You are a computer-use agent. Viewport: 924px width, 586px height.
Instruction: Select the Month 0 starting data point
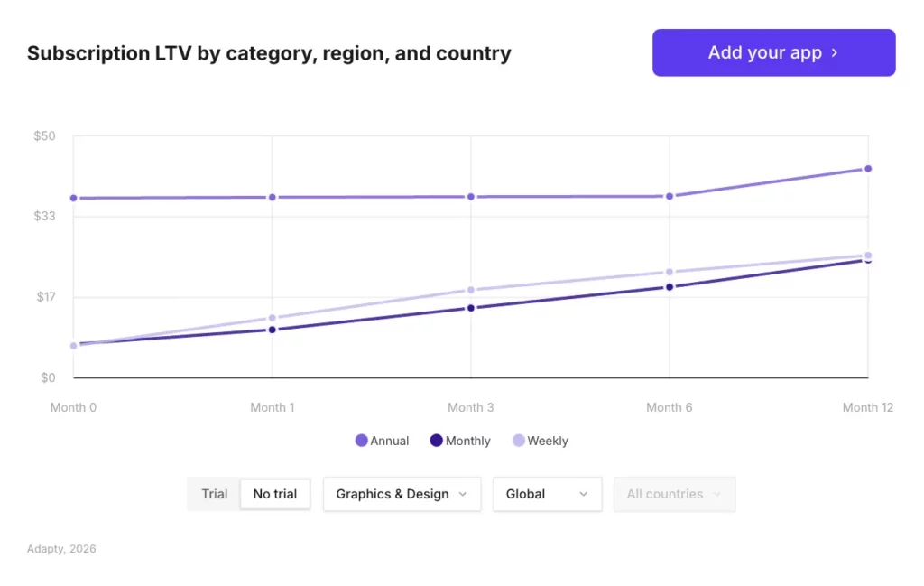[x=73, y=345]
